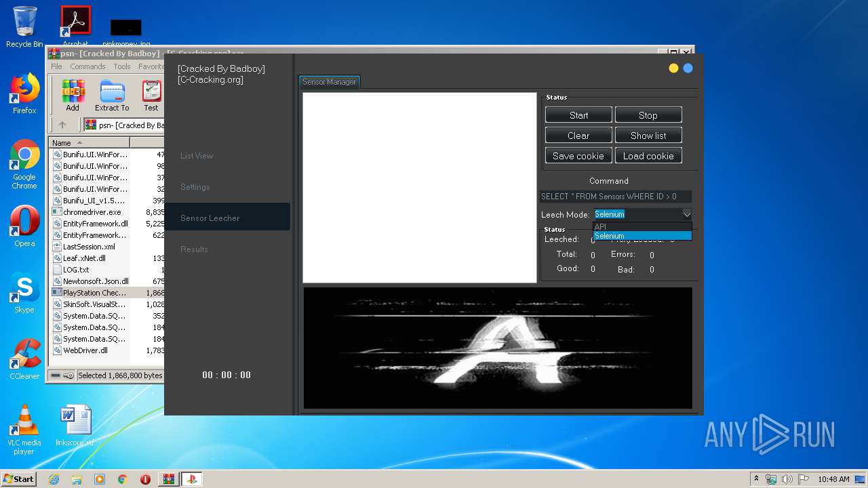This screenshot has height=488, width=868.
Task: Choose Selenium in the Leech Mode list
Action: pos(642,236)
